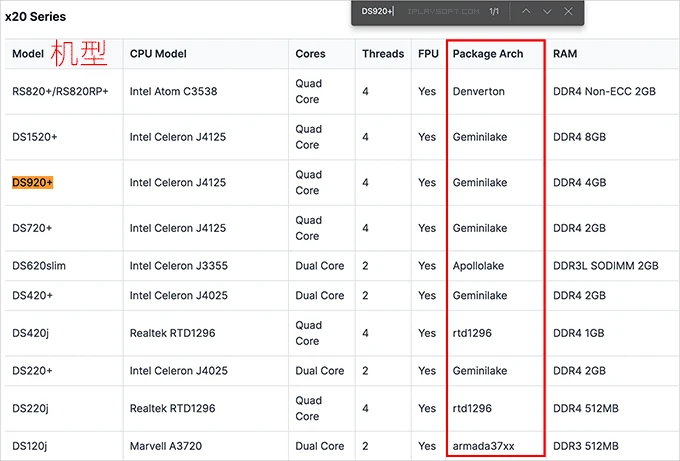The height and width of the screenshot is (461, 680).
Task: Click the Denverton package arch cell
Action: [478, 91]
